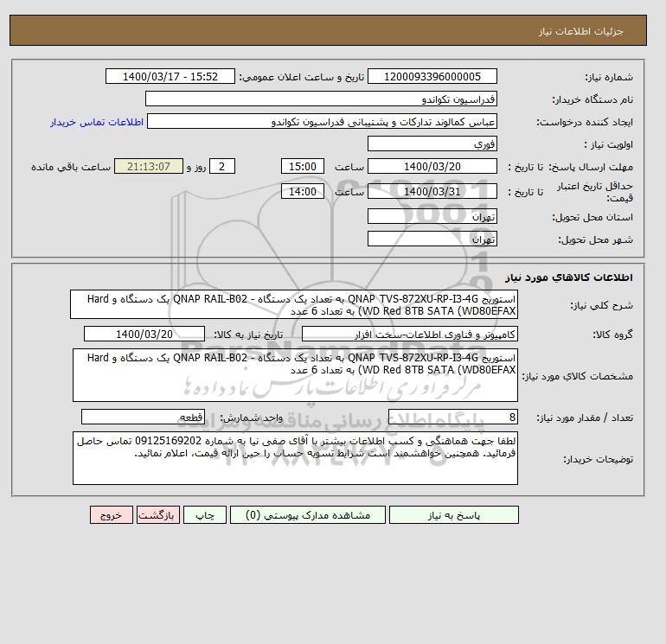Click the response deadline date 1400/03/20
Image resolution: width=666 pixels, height=644 pixels.
[432, 167]
